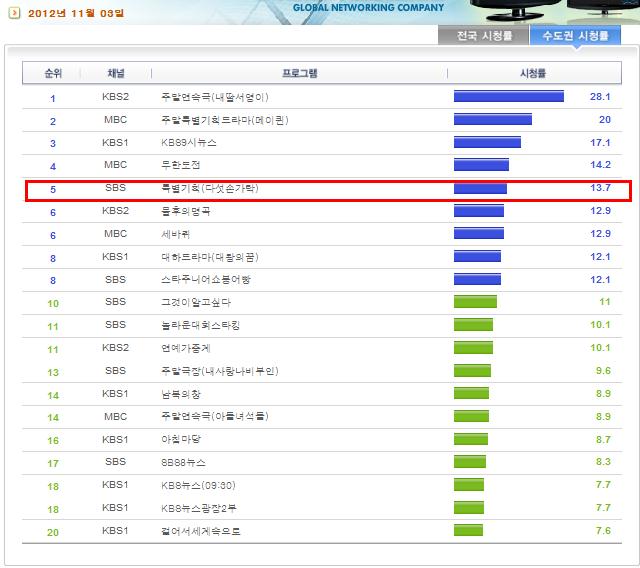Click program 연예가중계

[x=186, y=348]
